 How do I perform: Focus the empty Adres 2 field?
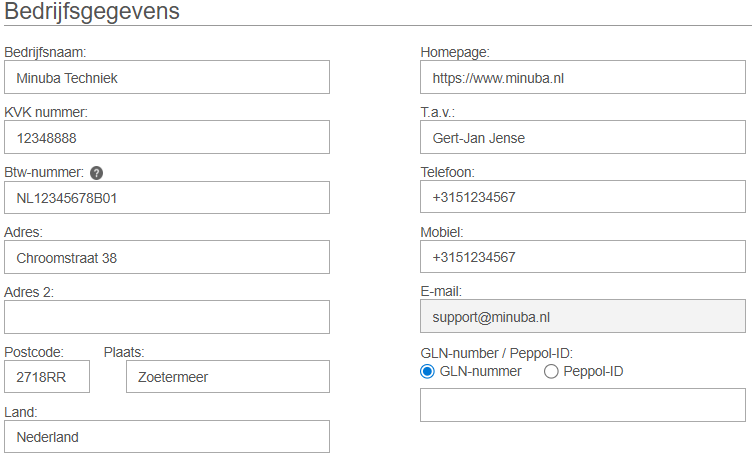coord(167,317)
